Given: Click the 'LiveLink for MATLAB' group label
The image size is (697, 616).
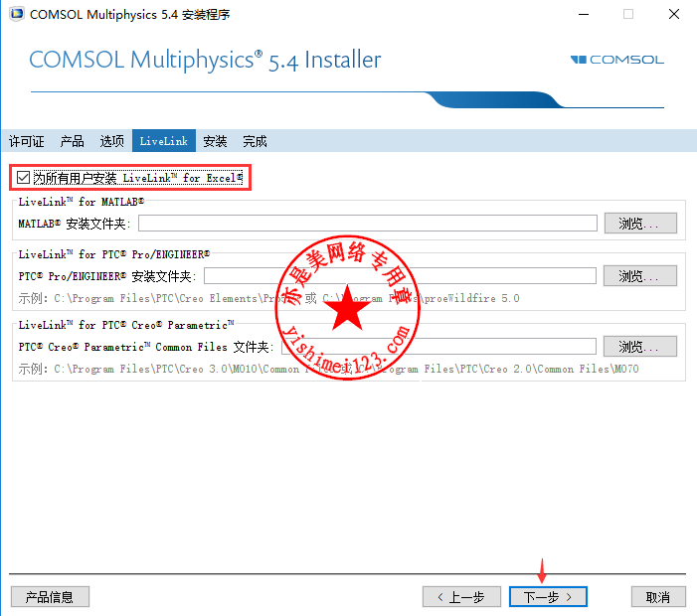Looking at the screenshot, I should [82, 202].
